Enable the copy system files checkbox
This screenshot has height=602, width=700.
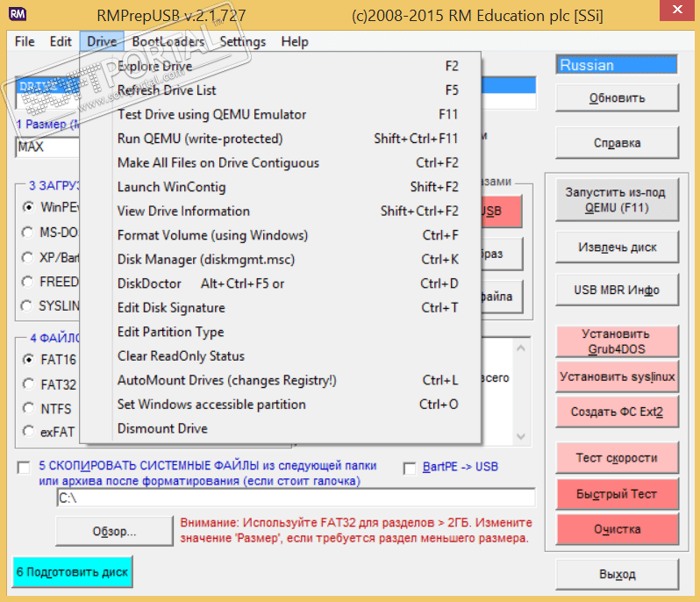coord(24,468)
